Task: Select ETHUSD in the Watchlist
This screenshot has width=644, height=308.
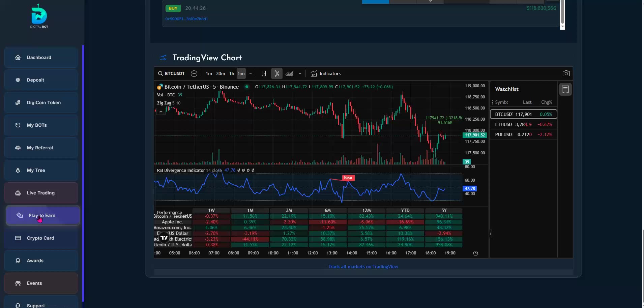Action: (523, 124)
